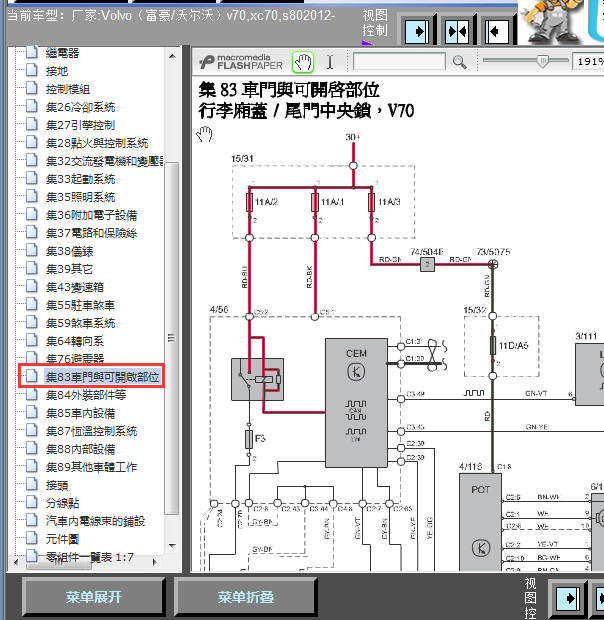The image size is (604, 620).
Task: Click the F3 fuse label in the diagram
Action: point(260,438)
